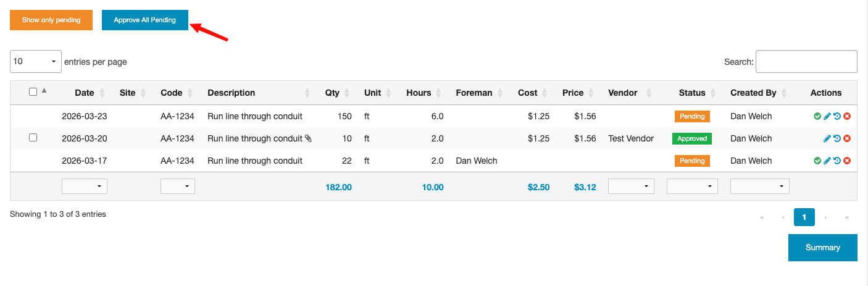Delete the 2026-03-20 entry with red X
This screenshot has height=286, width=868.
pos(847,138)
